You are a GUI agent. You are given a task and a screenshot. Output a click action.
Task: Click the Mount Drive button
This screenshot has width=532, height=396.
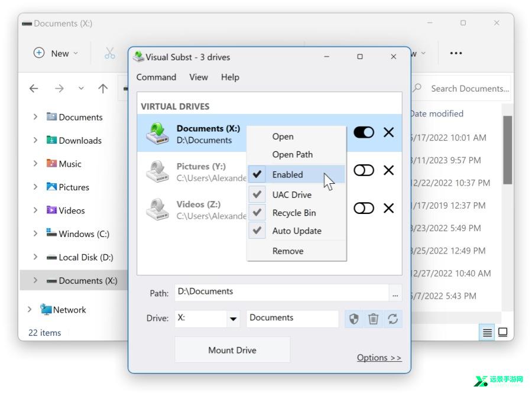click(232, 350)
